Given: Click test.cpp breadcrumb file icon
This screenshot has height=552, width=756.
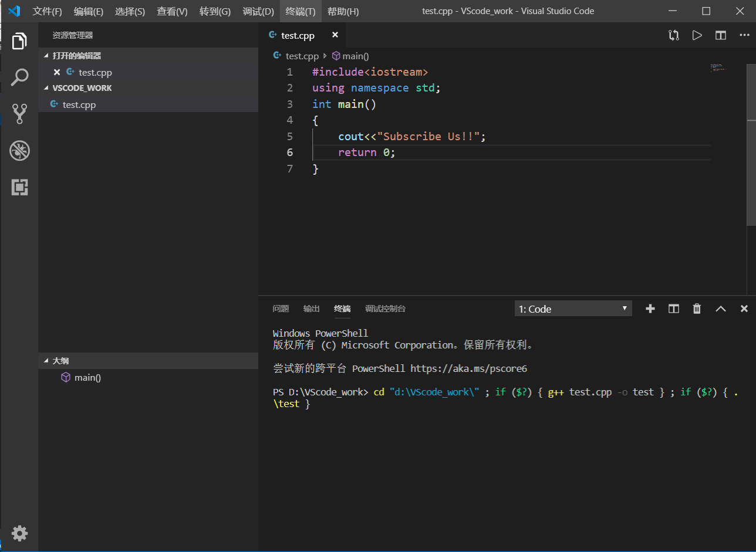Looking at the screenshot, I should (x=278, y=56).
